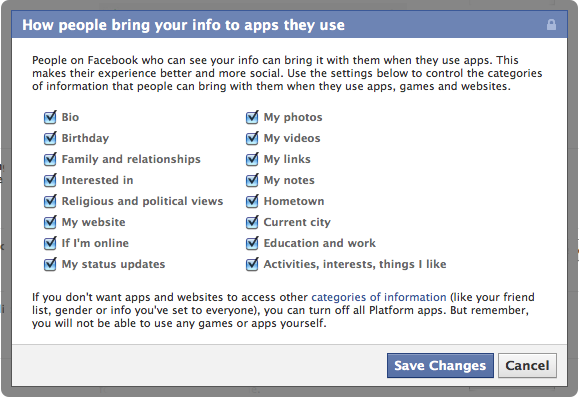
Task: Uncheck the Hometown checkbox
Action: tap(252, 202)
